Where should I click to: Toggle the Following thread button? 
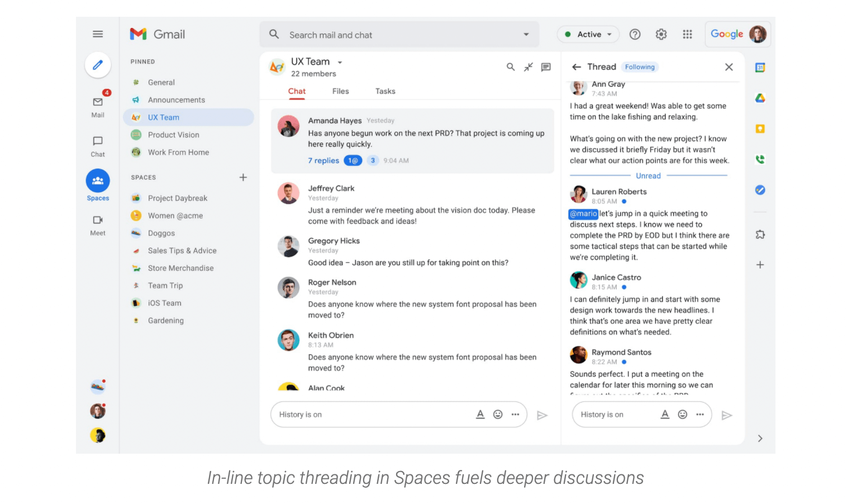[x=640, y=67]
